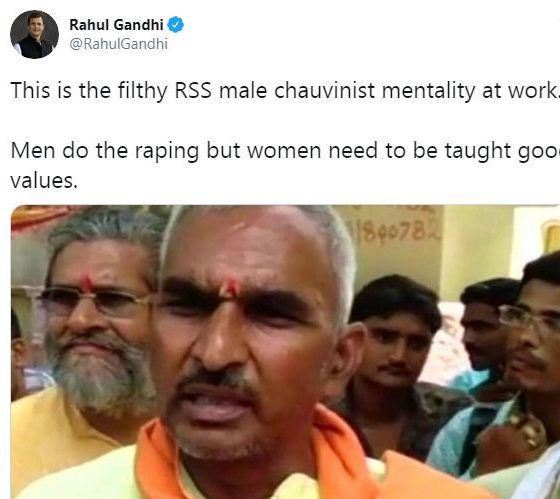The width and height of the screenshot is (560, 499).
Task: Click the word "RSS" in the tweet
Action: click(x=193, y=91)
